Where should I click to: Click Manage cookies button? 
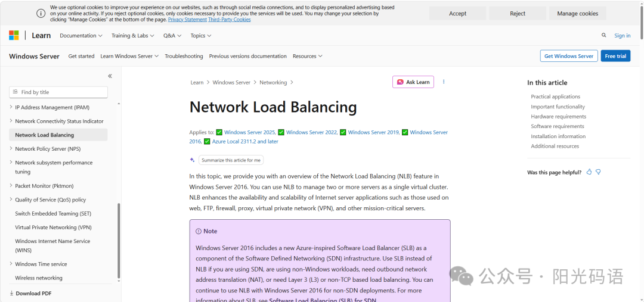(x=577, y=13)
